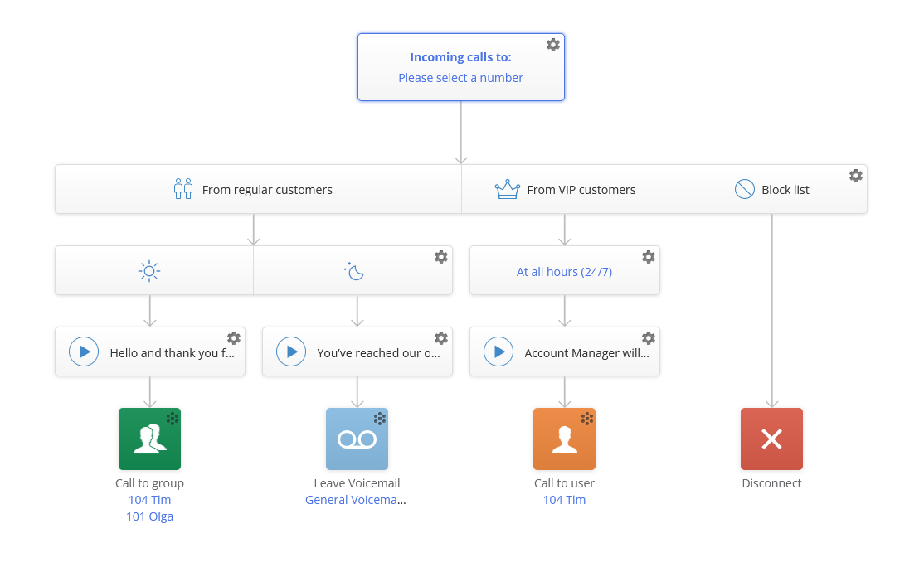Open the General Voicemail link
924x577 pixels.
tap(356, 499)
